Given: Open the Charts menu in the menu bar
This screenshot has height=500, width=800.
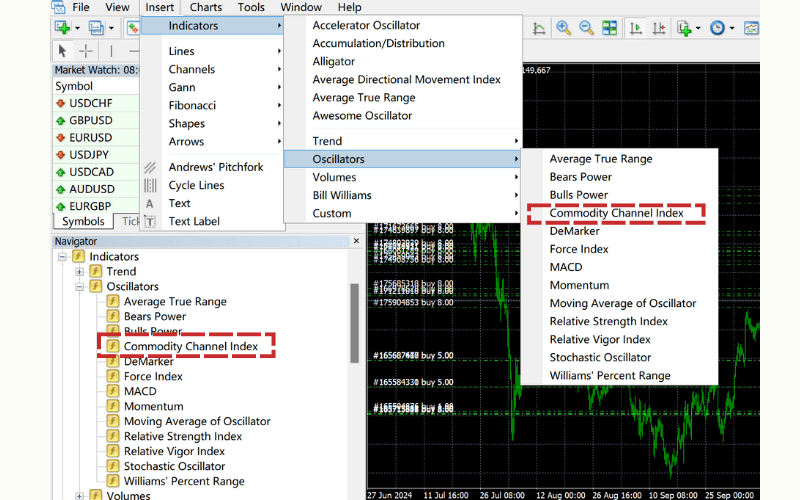Looking at the screenshot, I should pos(206,7).
